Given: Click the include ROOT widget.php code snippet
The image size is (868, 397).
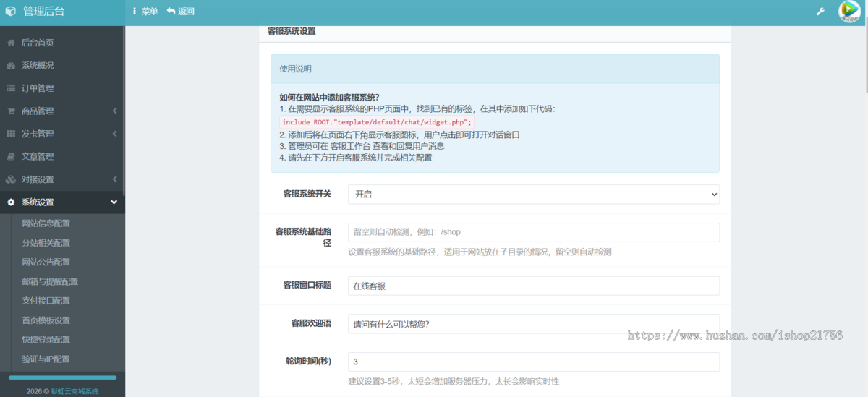Looking at the screenshot, I should 377,122.
